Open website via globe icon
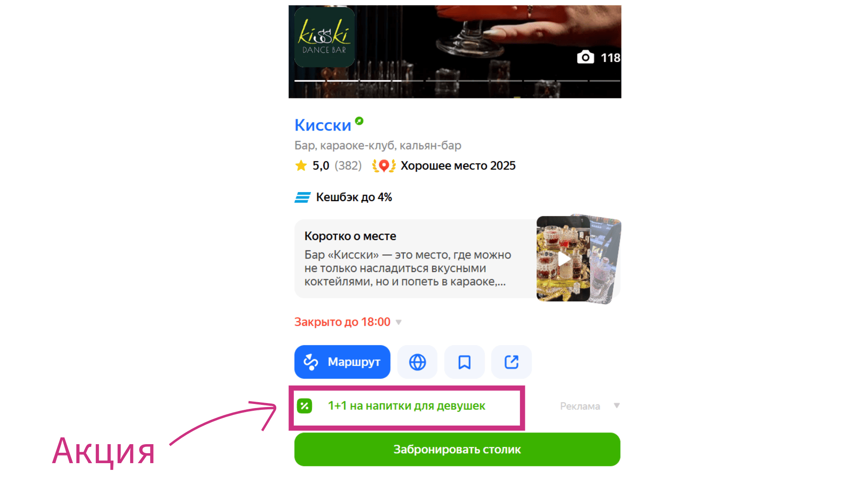Screen dimensions: 868x488 417,362
